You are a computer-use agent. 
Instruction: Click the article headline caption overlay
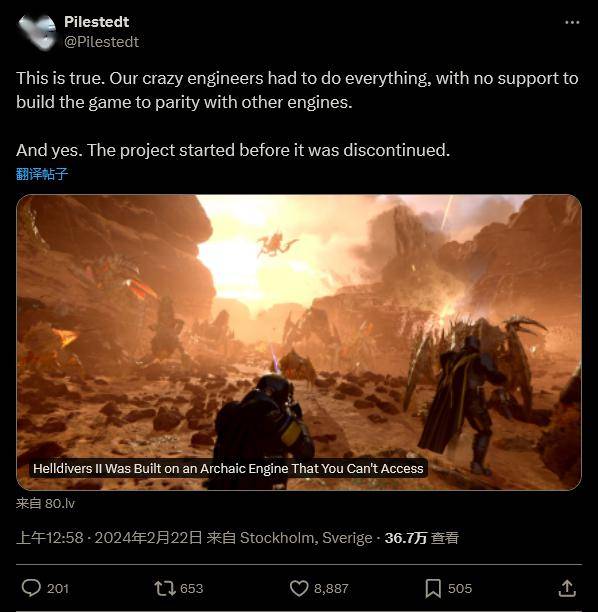point(228,468)
